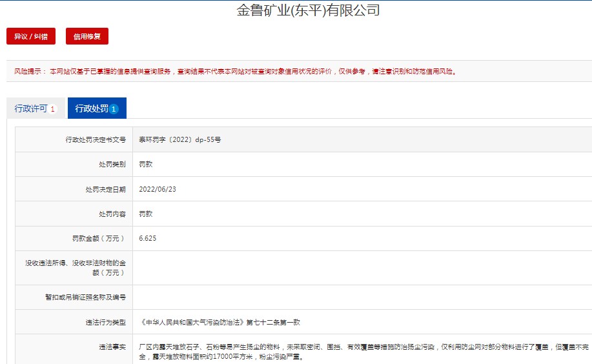This screenshot has height=364, width=592.
Task: Select the 行政处罚 tab
Action: [x=97, y=108]
